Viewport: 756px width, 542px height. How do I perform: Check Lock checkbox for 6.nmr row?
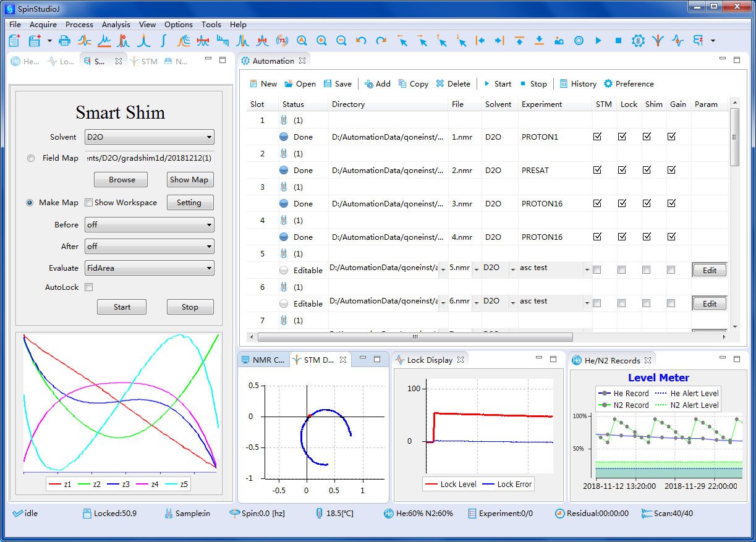tap(622, 303)
